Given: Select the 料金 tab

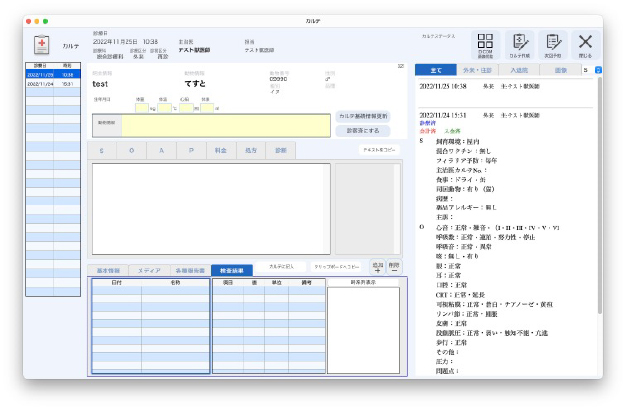Looking at the screenshot, I should [219, 149].
